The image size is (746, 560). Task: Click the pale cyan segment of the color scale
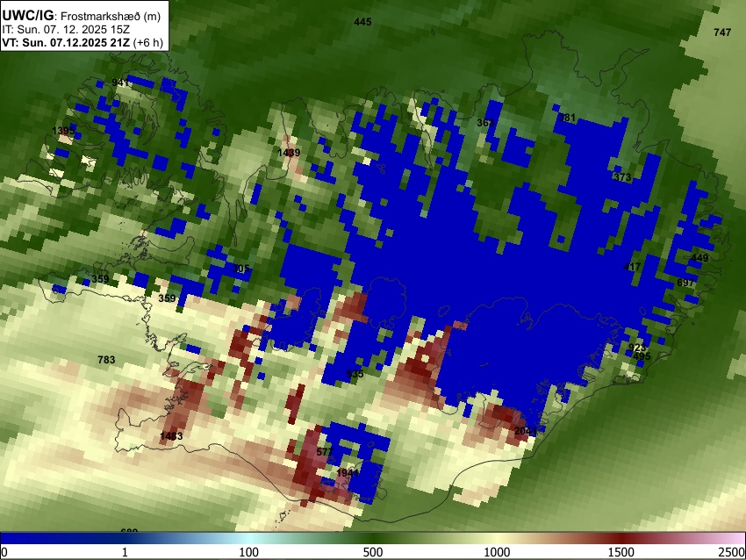pyautogui.click(x=250, y=538)
